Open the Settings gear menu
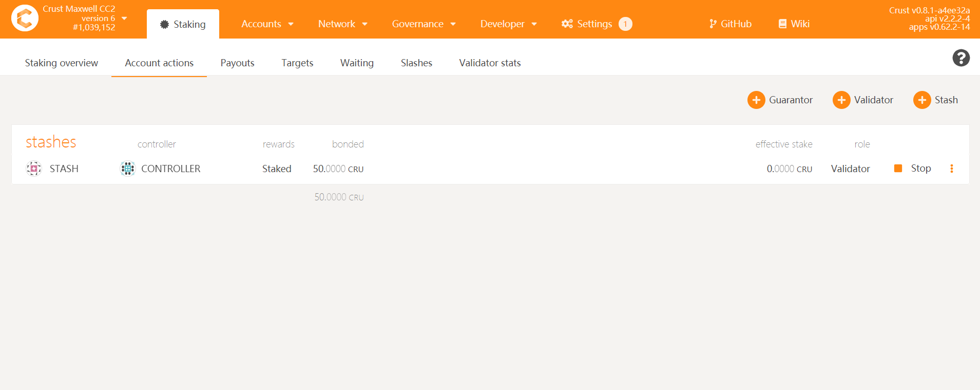 click(587, 24)
